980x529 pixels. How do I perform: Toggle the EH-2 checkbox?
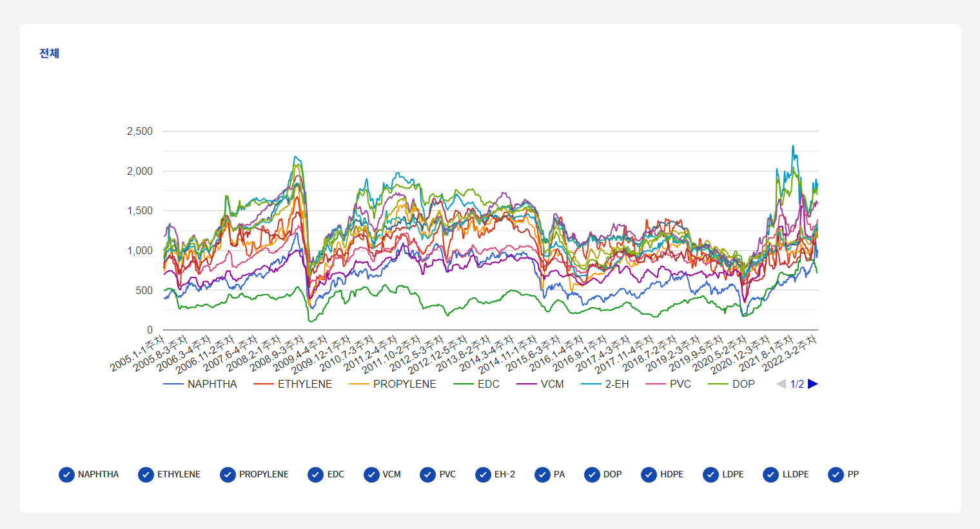483,475
